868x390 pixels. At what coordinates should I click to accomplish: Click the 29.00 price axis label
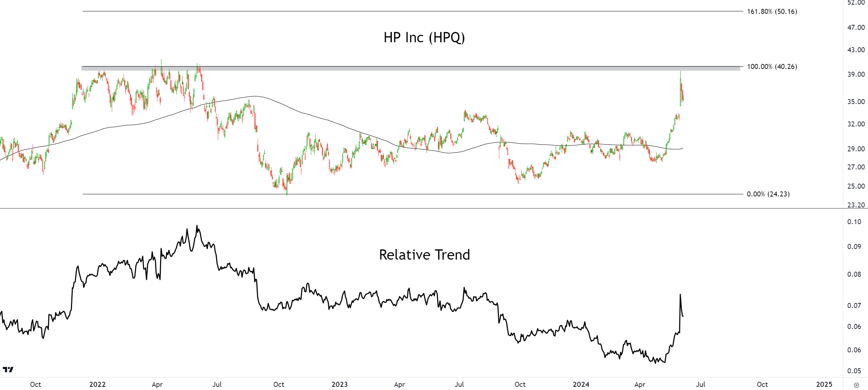tap(856, 149)
